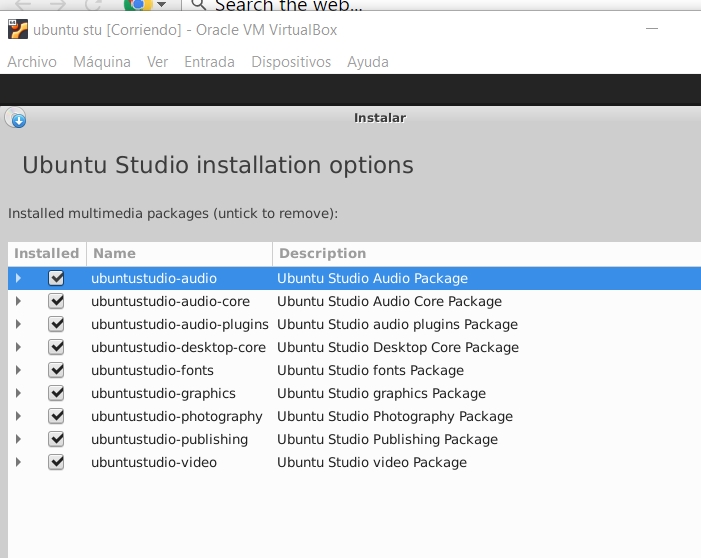Select the ubuntustudio-photography row

(177, 416)
